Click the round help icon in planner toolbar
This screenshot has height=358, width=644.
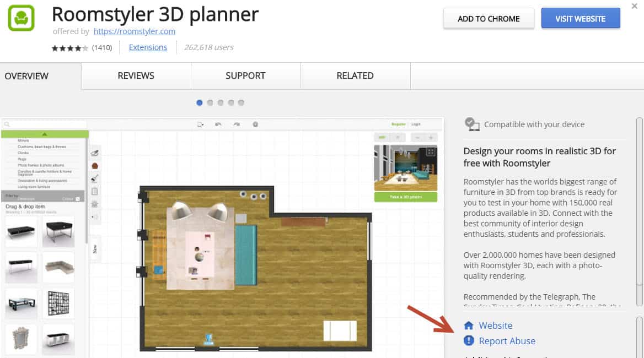point(255,124)
